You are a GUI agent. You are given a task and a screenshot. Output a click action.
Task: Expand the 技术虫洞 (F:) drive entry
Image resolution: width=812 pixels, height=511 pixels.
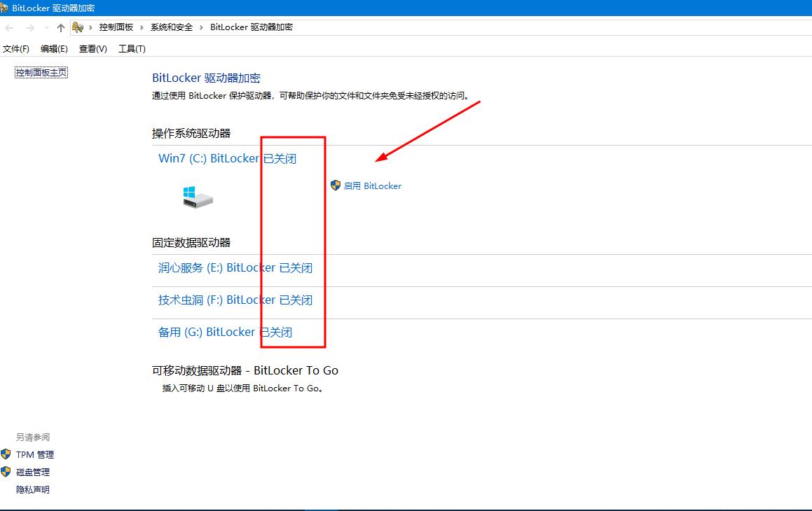tap(235, 300)
